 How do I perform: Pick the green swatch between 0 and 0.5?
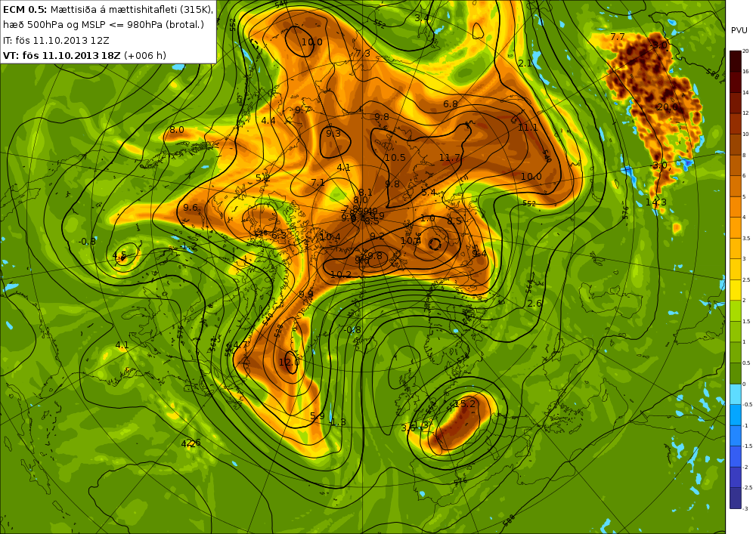pyautogui.click(x=736, y=373)
